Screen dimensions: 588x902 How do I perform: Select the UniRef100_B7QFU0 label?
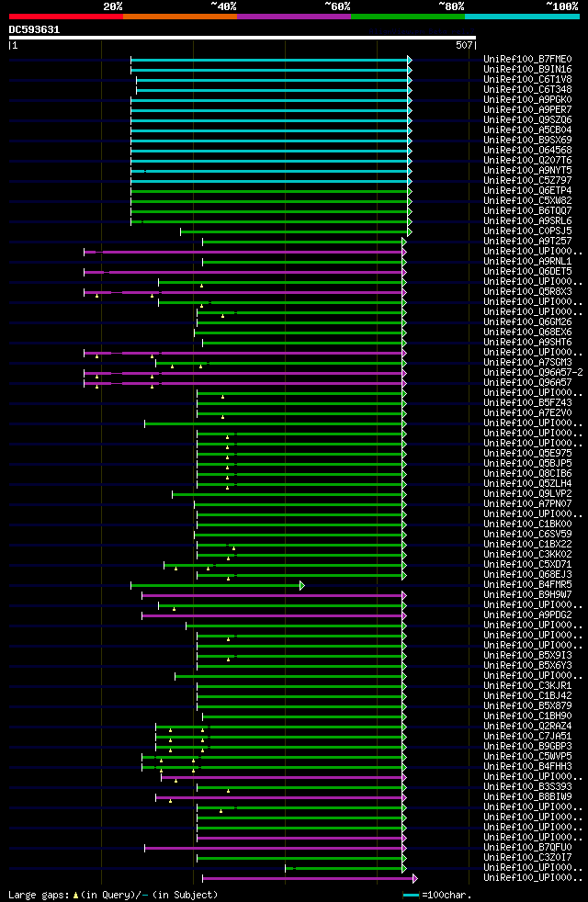[527, 848]
